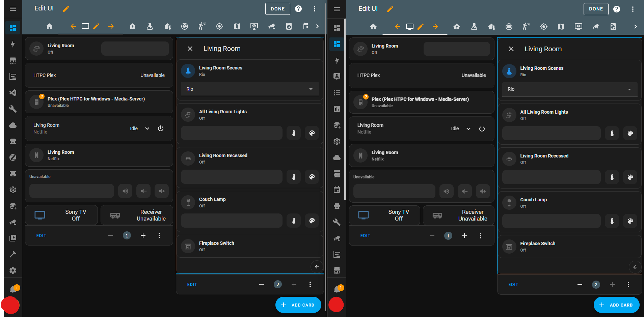Open the three-dot overflow menu near DONE
Screen dimensions: 644x317
tap(315, 9)
